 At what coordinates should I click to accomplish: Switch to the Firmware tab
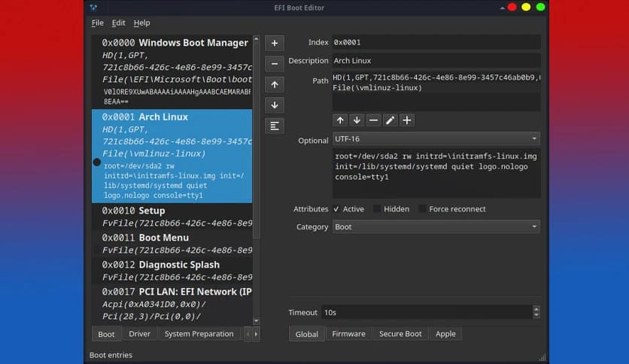pos(348,333)
